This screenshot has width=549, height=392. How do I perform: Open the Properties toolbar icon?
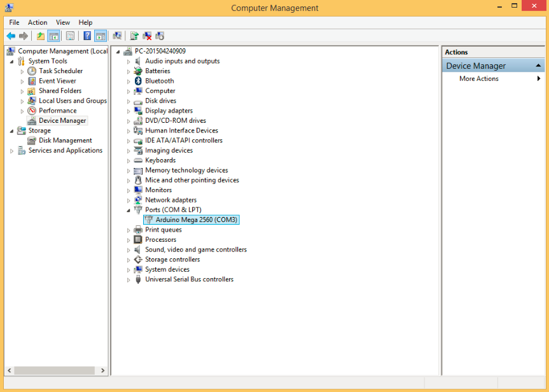point(70,36)
